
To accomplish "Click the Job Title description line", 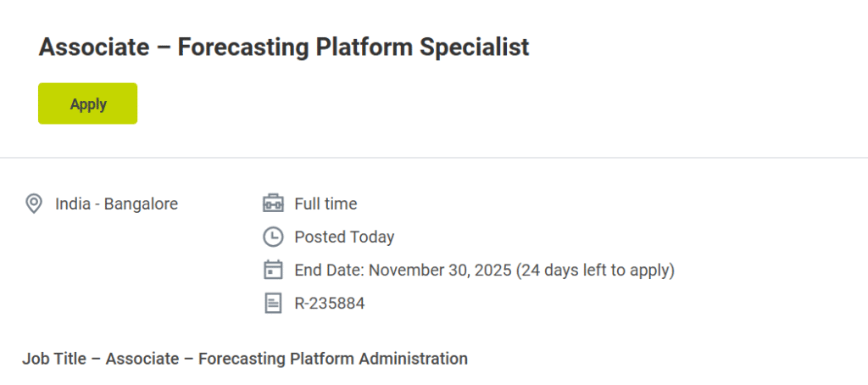I will pos(245,359).
